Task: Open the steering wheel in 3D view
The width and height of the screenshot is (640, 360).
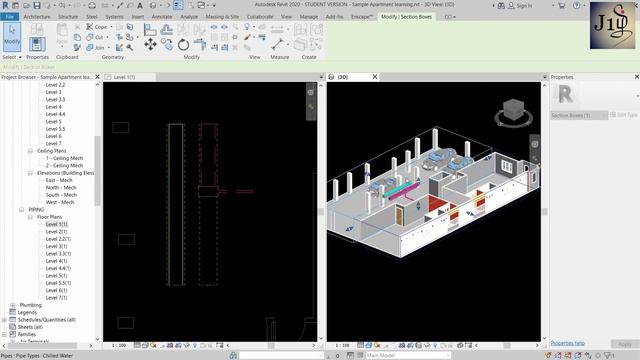Action: pos(535,144)
